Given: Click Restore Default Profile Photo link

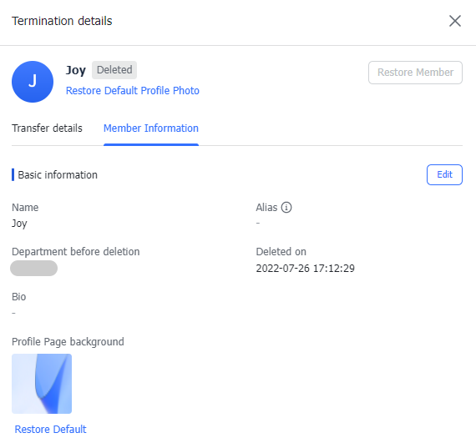Looking at the screenshot, I should point(133,91).
